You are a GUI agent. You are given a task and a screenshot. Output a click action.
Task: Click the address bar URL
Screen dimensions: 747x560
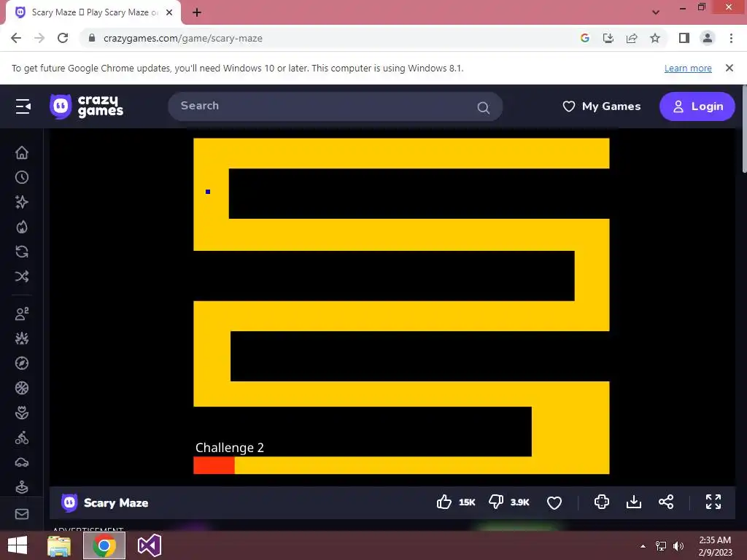pyautogui.click(x=183, y=39)
